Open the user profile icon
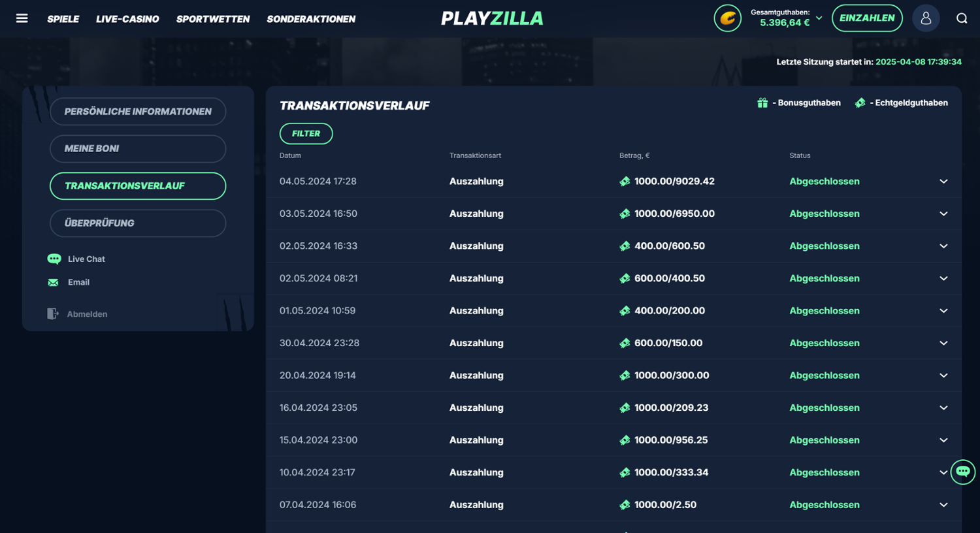The image size is (980, 533). tap(925, 18)
